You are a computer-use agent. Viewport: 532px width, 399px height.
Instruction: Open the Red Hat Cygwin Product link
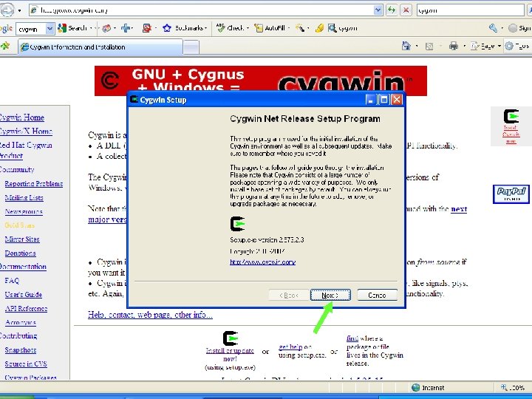click(25, 150)
